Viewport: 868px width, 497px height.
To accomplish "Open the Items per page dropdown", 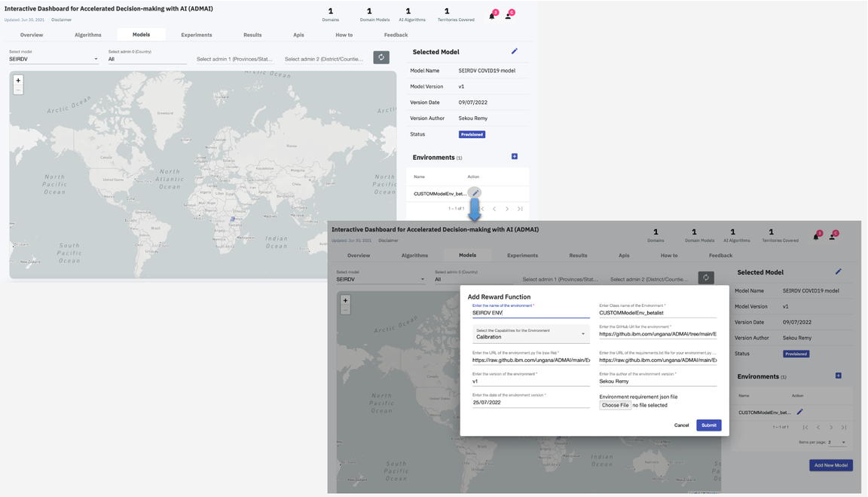I will [836, 442].
